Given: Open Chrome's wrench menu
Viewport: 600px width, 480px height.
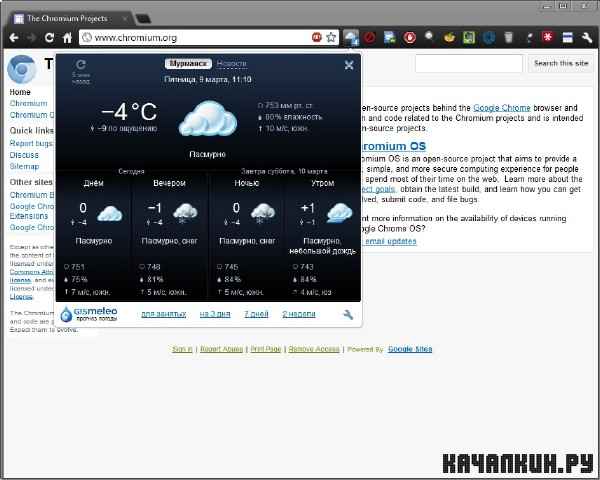Looking at the screenshot, I should (587, 38).
